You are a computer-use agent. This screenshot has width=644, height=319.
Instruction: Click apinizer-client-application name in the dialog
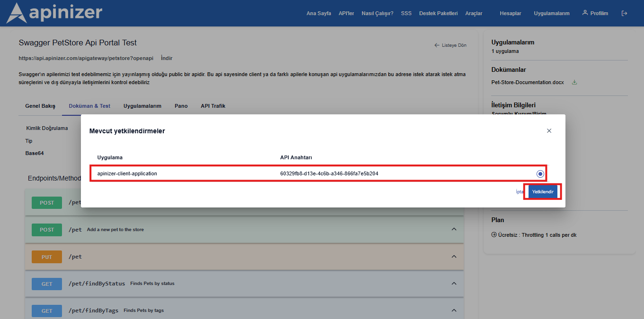point(127,173)
